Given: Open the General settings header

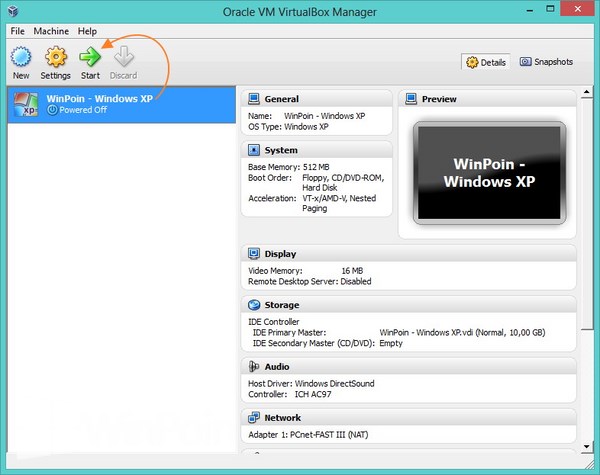Looking at the screenshot, I should (x=316, y=99).
